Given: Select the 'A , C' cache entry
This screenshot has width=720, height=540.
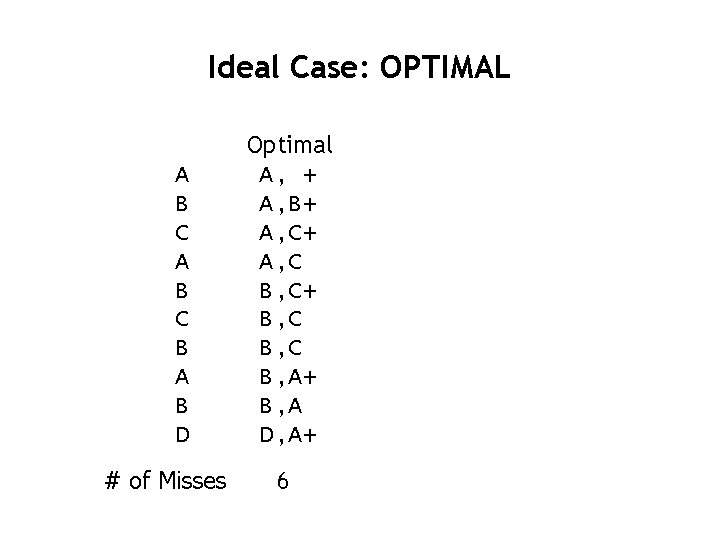Looking at the screenshot, I should point(281,262).
